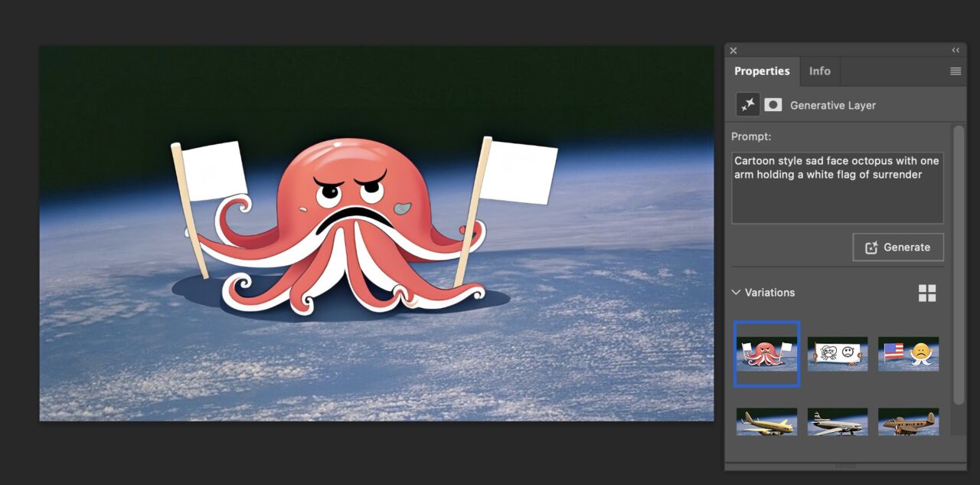Select the red octopus variation thumbnail

click(x=766, y=354)
